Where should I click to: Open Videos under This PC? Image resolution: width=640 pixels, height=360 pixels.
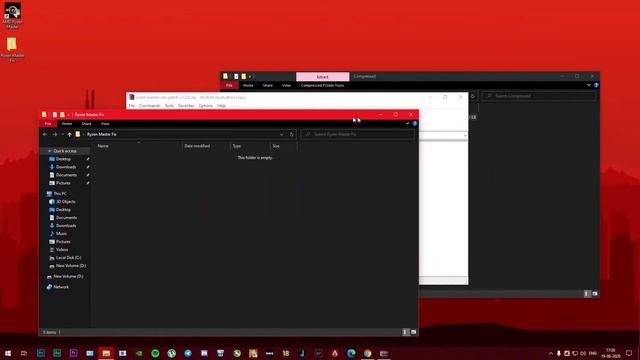tap(62, 250)
